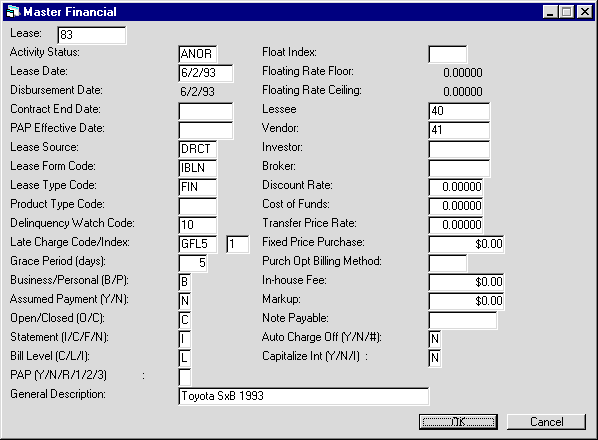
Task: Click the Lessee field showing 40
Action: pyautogui.click(x=459, y=111)
